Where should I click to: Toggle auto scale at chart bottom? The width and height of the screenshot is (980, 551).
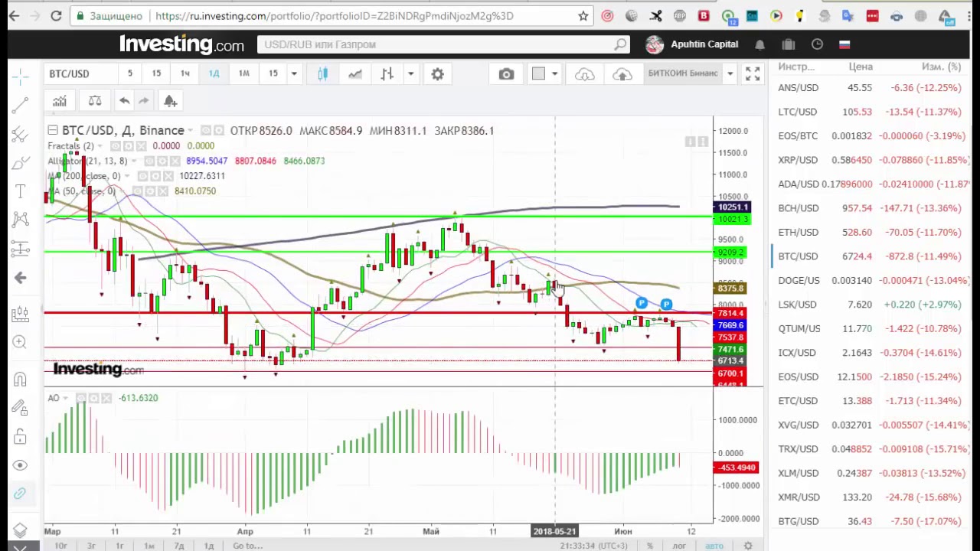click(714, 546)
